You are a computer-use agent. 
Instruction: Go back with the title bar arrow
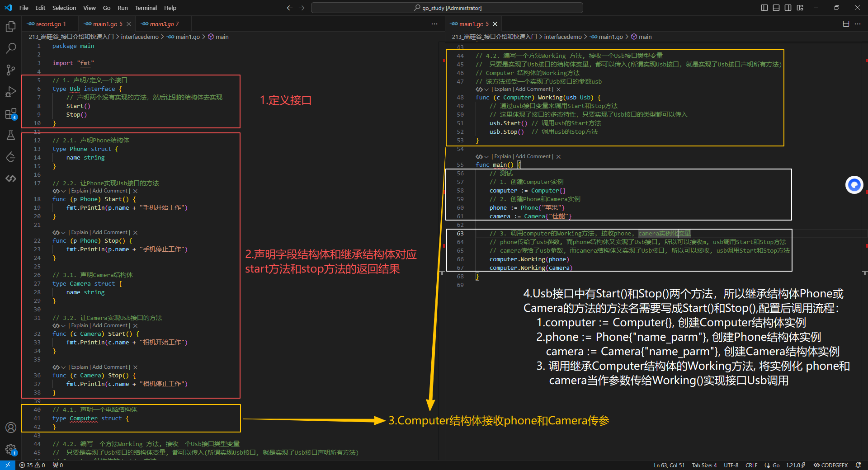290,8
